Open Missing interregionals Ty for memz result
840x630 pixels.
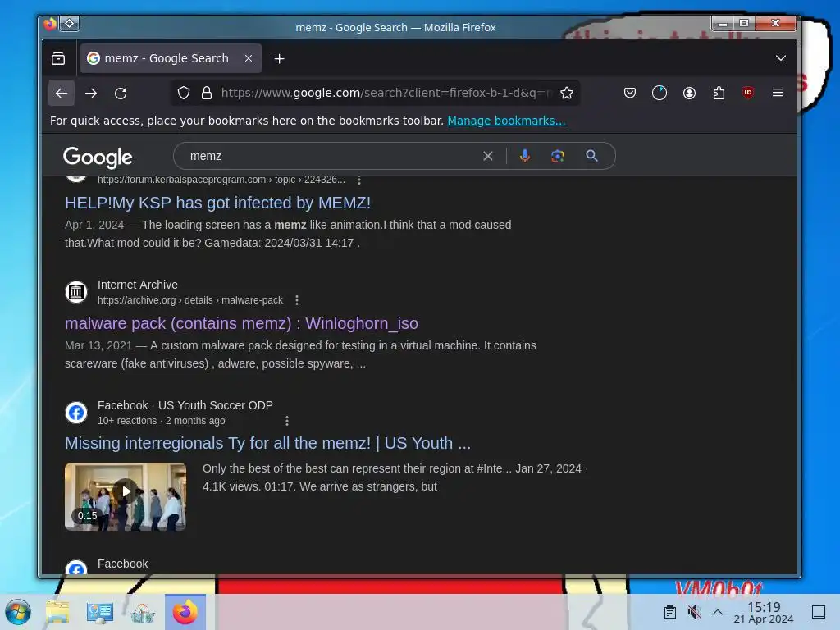pos(268,443)
